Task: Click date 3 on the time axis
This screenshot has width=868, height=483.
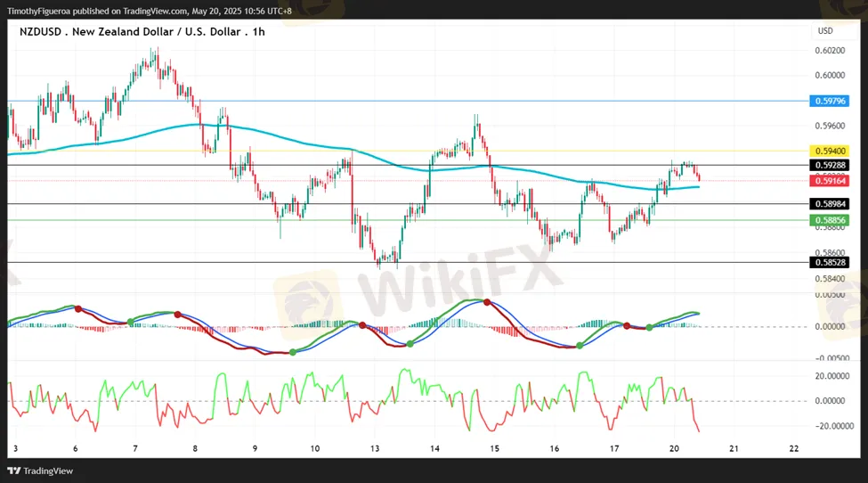Action: [15, 448]
